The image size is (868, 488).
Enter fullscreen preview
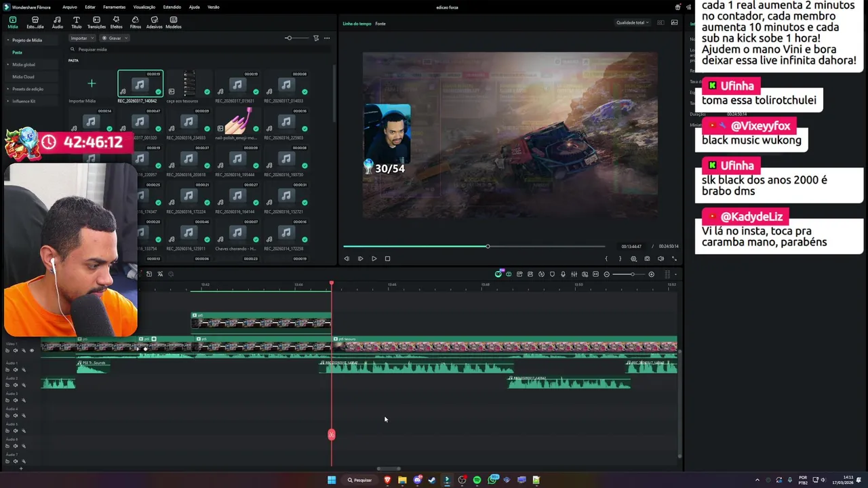(674, 258)
